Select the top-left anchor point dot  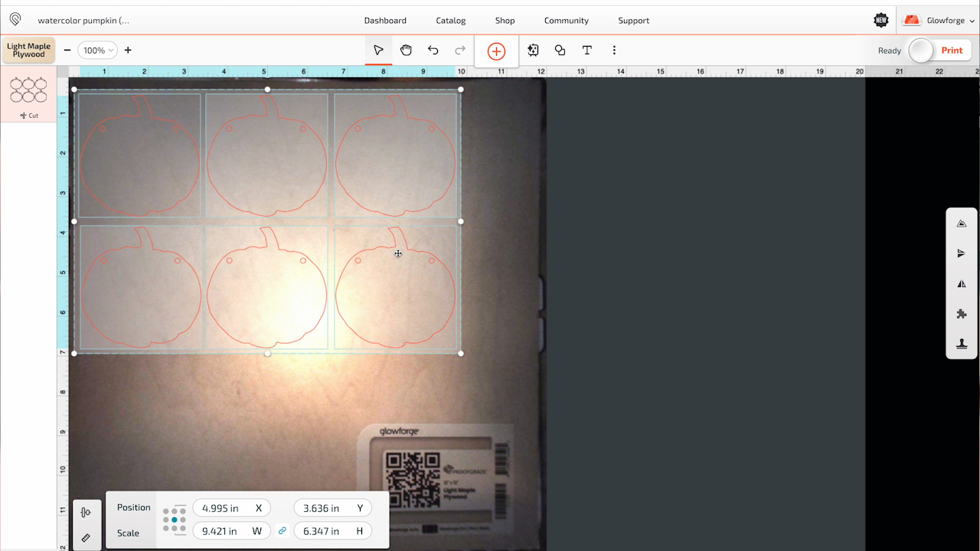166,512
